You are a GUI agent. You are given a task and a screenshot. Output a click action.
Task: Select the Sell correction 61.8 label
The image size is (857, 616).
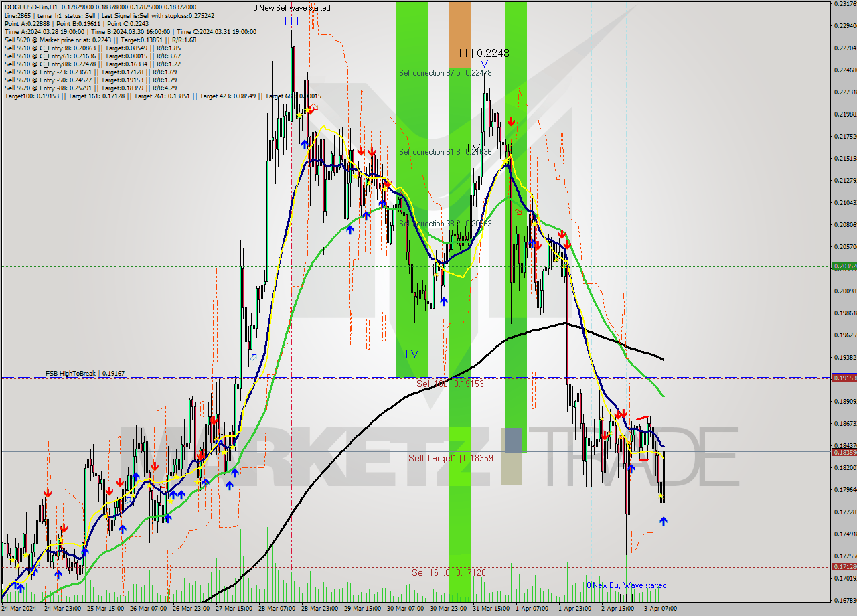pos(445,152)
